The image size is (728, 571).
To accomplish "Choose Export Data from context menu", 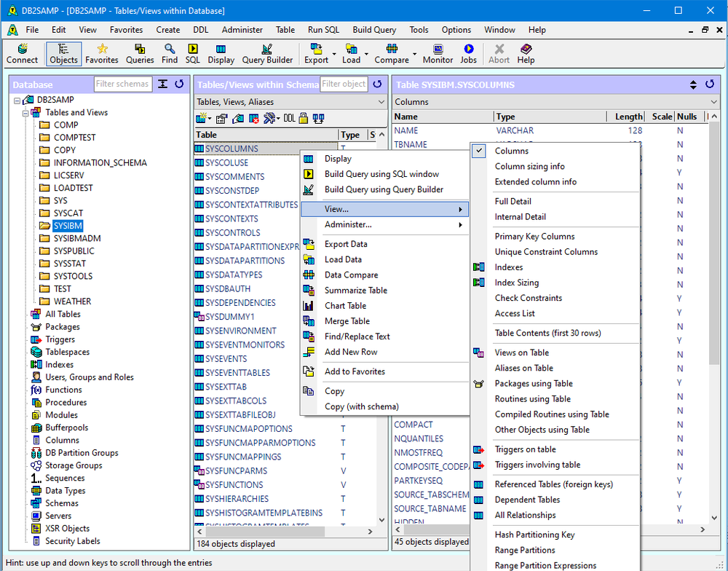I will click(x=385, y=244).
